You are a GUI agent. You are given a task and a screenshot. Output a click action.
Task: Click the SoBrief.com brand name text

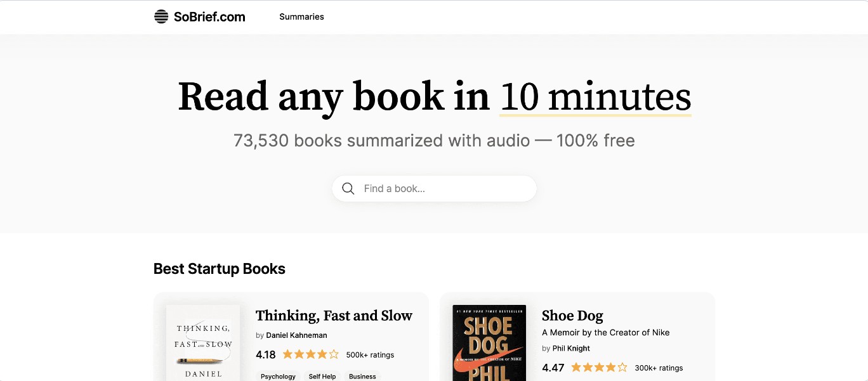tap(209, 17)
